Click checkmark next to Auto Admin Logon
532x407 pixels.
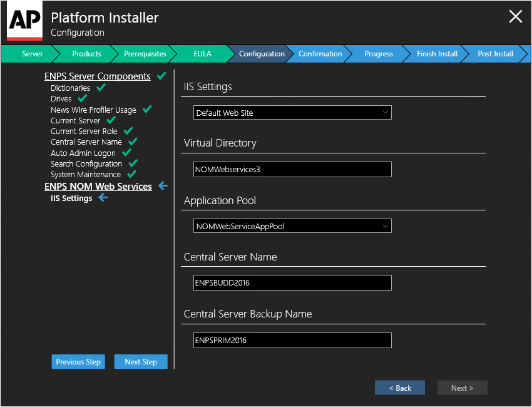pyautogui.click(x=126, y=152)
